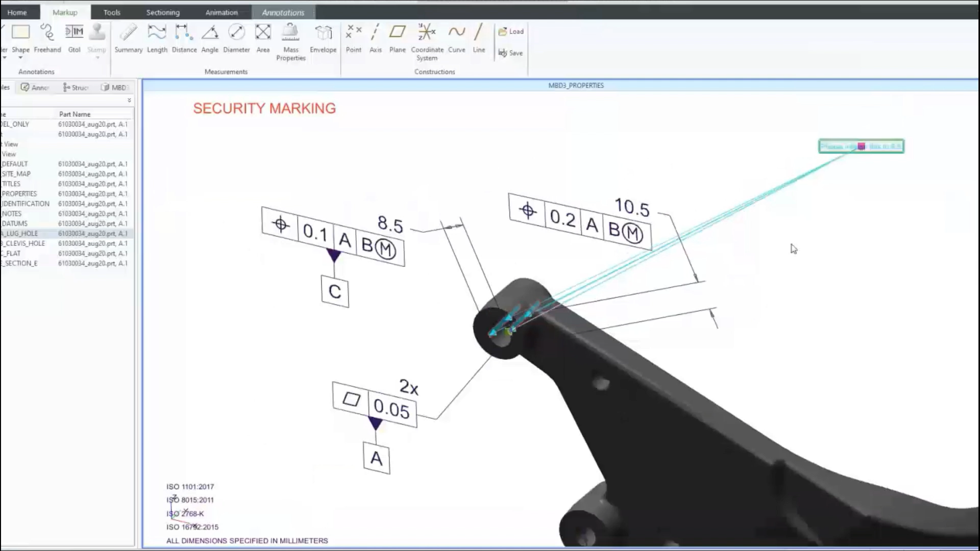Click the MBD3_PROPERTIES view title

pyautogui.click(x=576, y=86)
